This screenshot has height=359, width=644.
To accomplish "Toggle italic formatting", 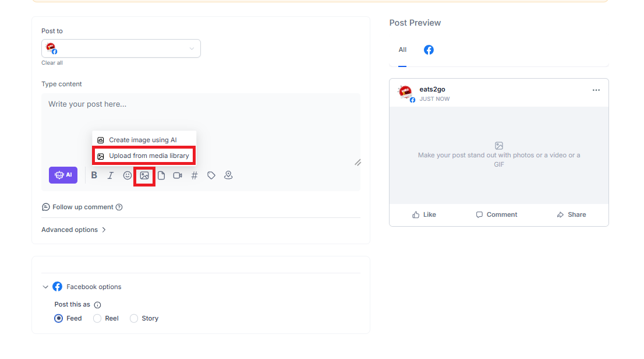I will click(x=111, y=175).
